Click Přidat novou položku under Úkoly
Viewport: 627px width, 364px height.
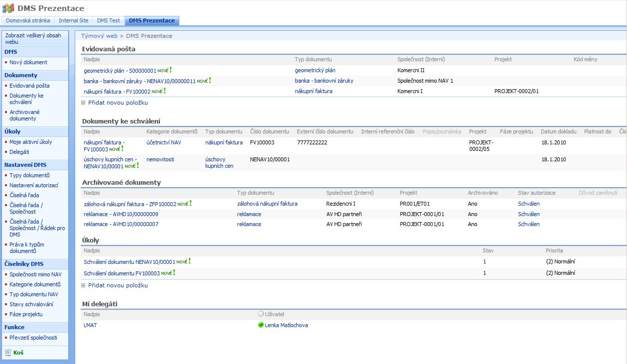coord(118,285)
